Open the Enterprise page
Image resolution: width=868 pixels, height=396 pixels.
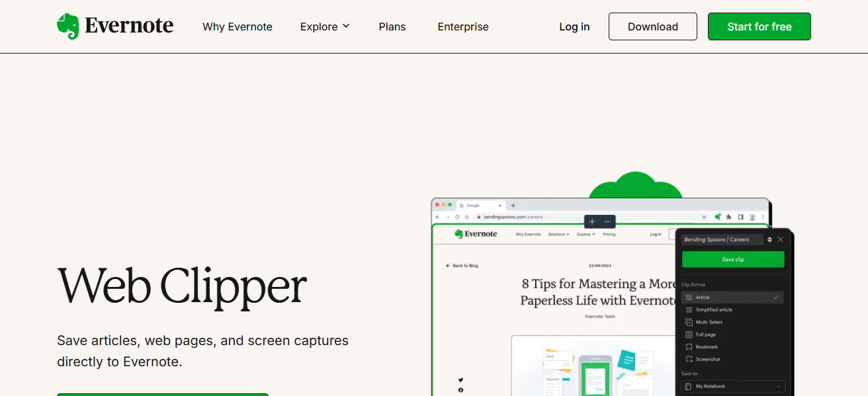463,26
